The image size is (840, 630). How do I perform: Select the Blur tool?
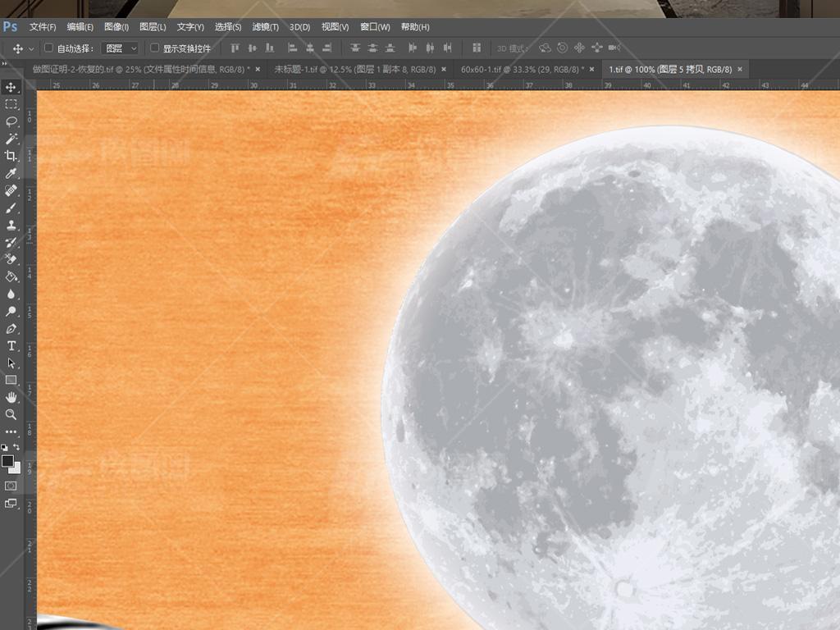(11, 294)
